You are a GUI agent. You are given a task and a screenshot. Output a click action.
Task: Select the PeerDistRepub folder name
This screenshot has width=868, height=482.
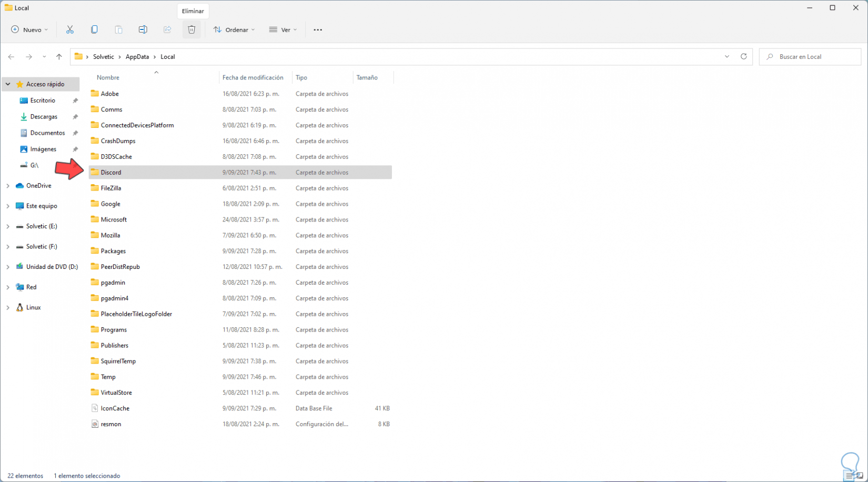(120, 267)
